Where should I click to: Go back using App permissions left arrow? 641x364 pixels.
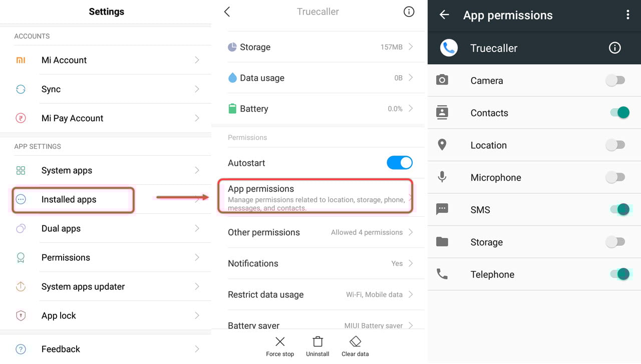(444, 15)
